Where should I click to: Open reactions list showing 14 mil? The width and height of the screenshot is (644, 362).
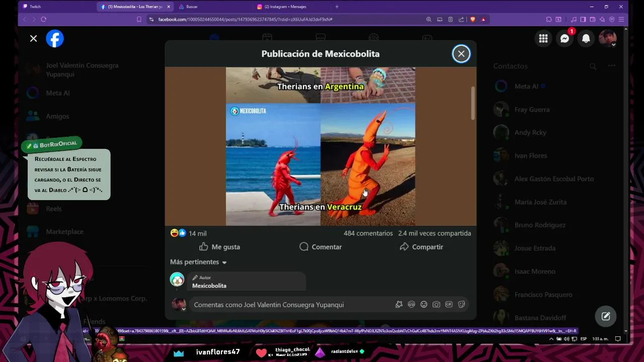(x=189, y=233)
